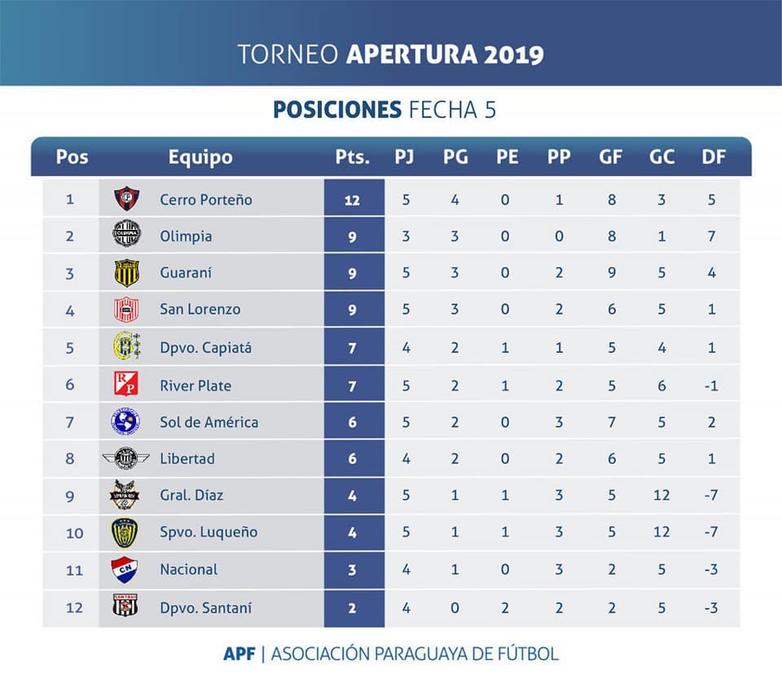Click the River Plate RP logo
782x700 pixels.
pyautogui.click(x=126, y=383)
